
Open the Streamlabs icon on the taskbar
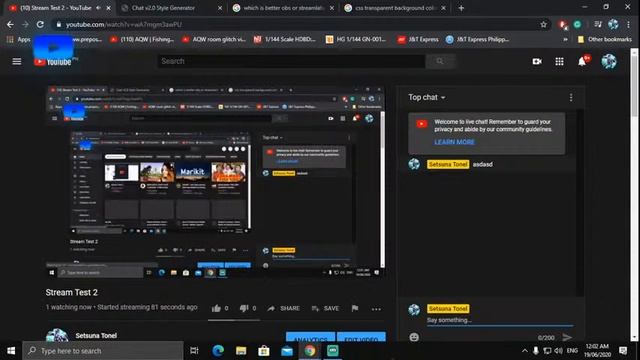[x=333, y=351]
